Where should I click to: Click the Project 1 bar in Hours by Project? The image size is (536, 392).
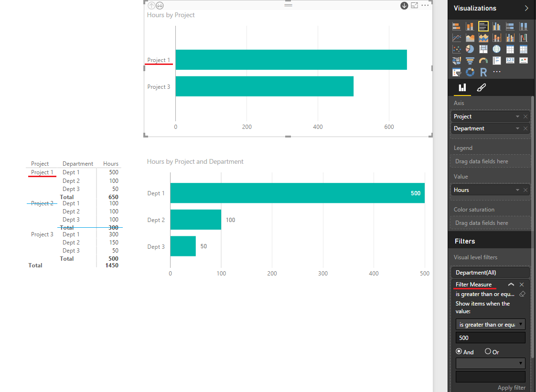tap(291, 60)
